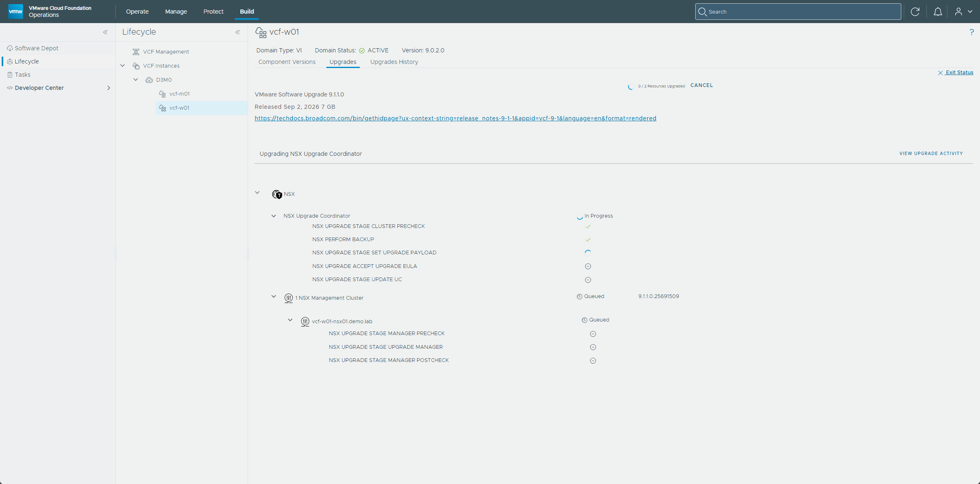Click the vcf-w01 header domain icon
980x484 pixels.
(x=261, y=32)
